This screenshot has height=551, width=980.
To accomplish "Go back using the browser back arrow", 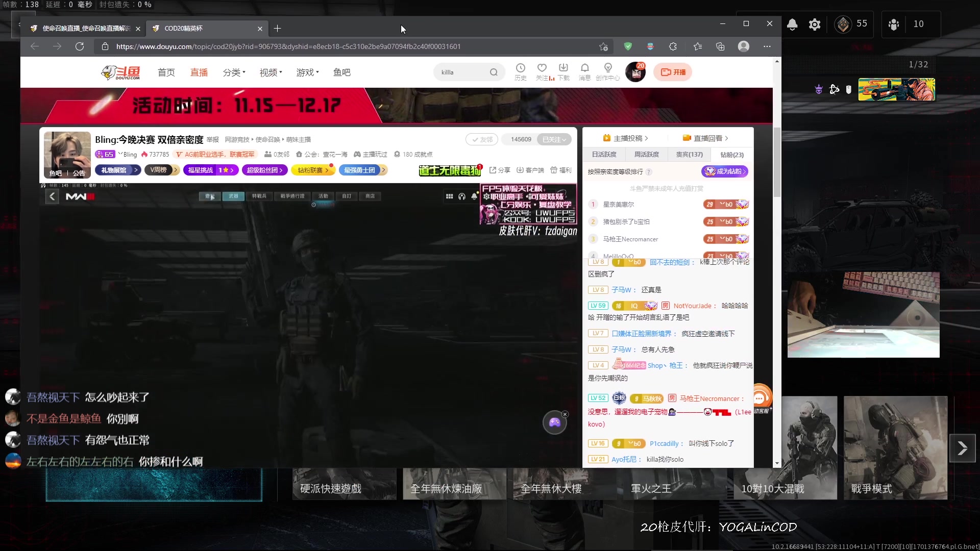I will (x=35, y=46).
